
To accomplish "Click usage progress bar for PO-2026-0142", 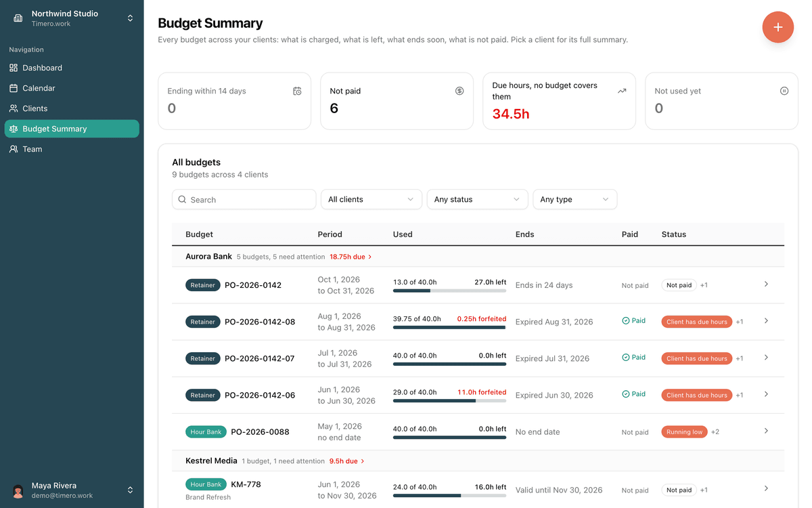I will (x=449, y=291).
